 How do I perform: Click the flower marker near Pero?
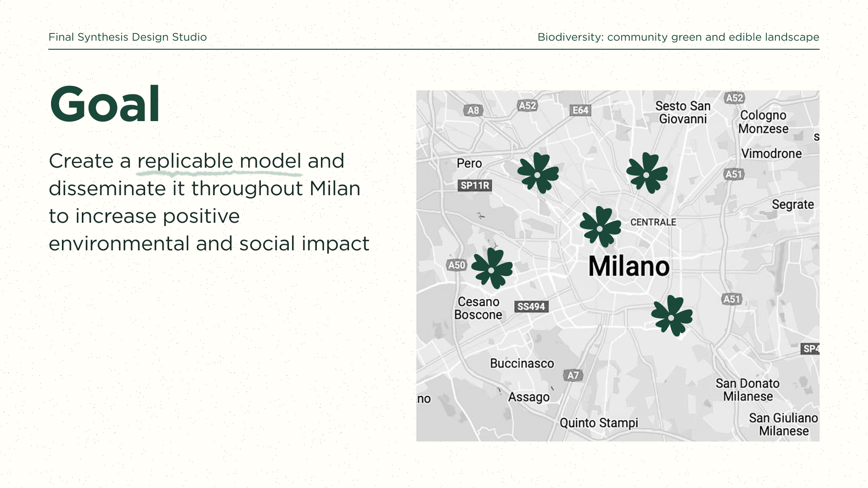[x=538, y=174]
